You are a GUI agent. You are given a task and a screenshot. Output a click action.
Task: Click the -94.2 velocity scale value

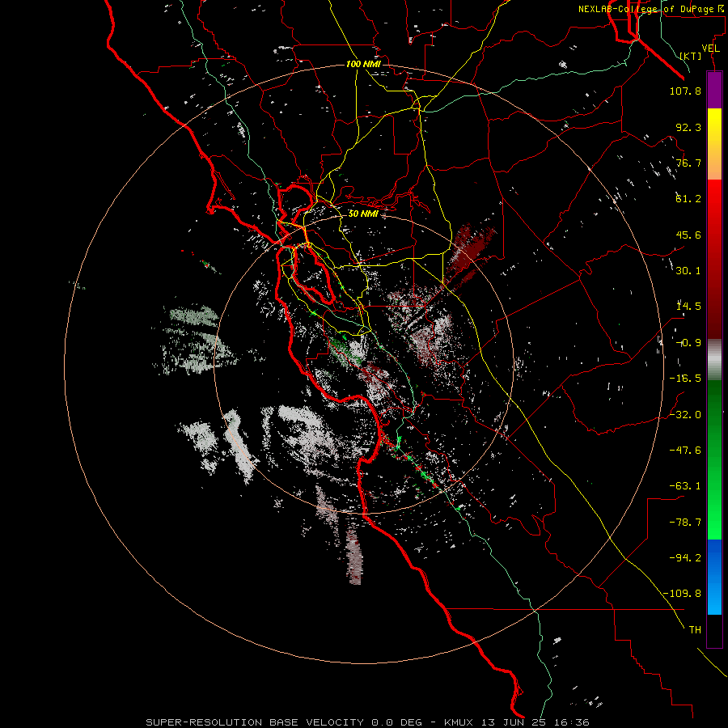coord(685,557)
